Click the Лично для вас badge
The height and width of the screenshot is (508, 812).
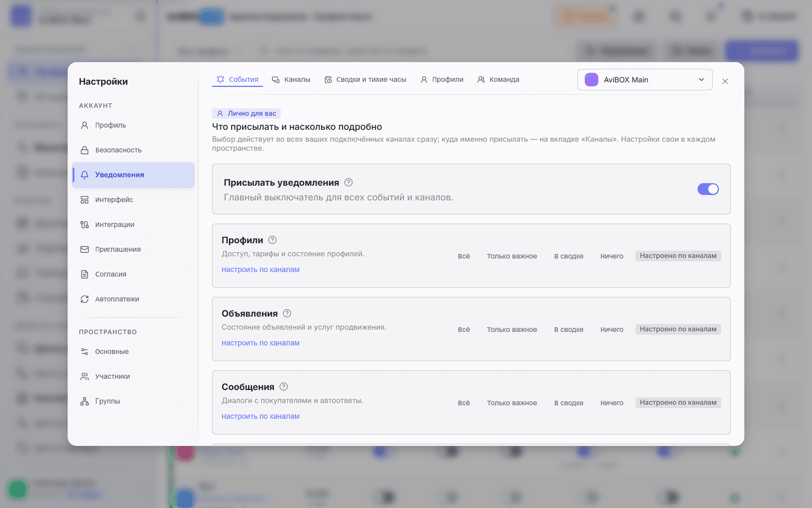(x=246, y=113)
